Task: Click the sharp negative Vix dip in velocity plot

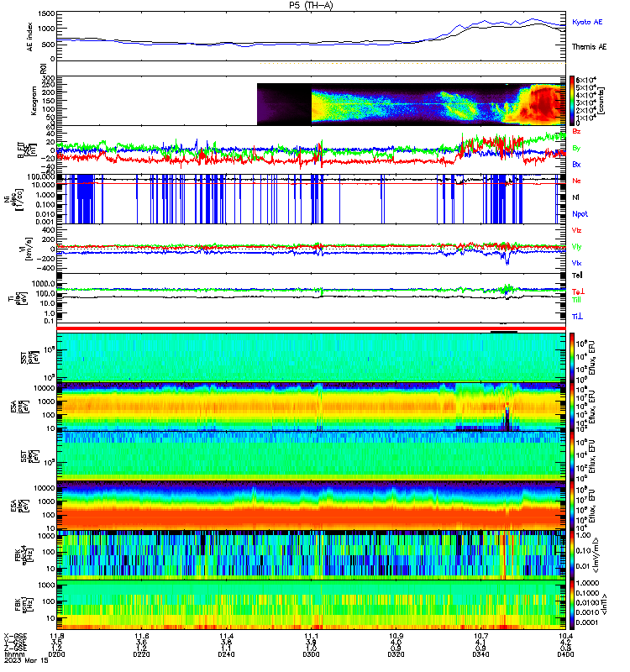Action: click(508, 260)
